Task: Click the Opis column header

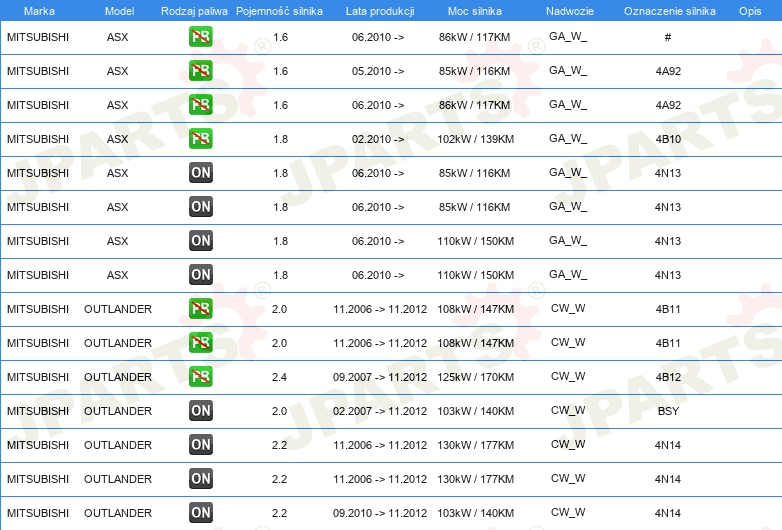Action: (750, 11)
